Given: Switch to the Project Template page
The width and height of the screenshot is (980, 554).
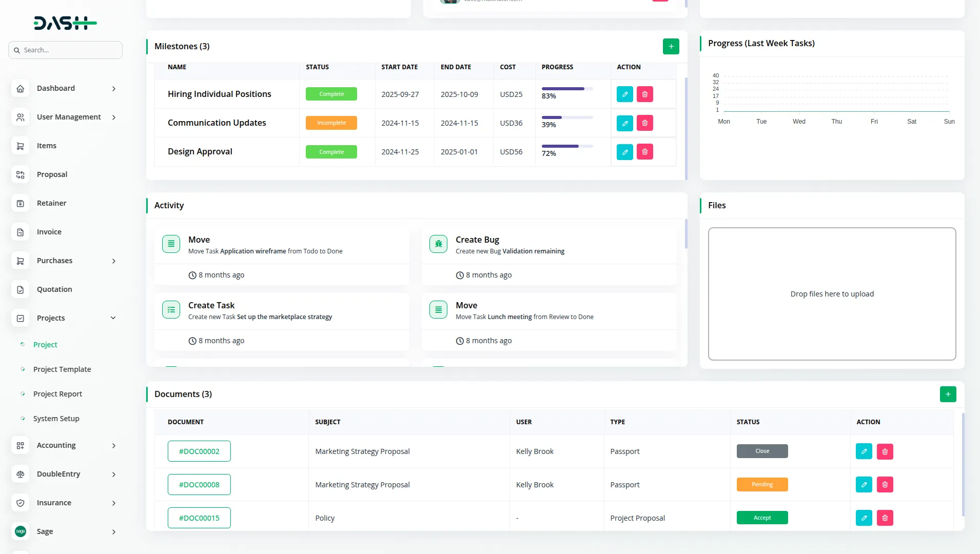Looking at the screenshot, I should point(62,369).
